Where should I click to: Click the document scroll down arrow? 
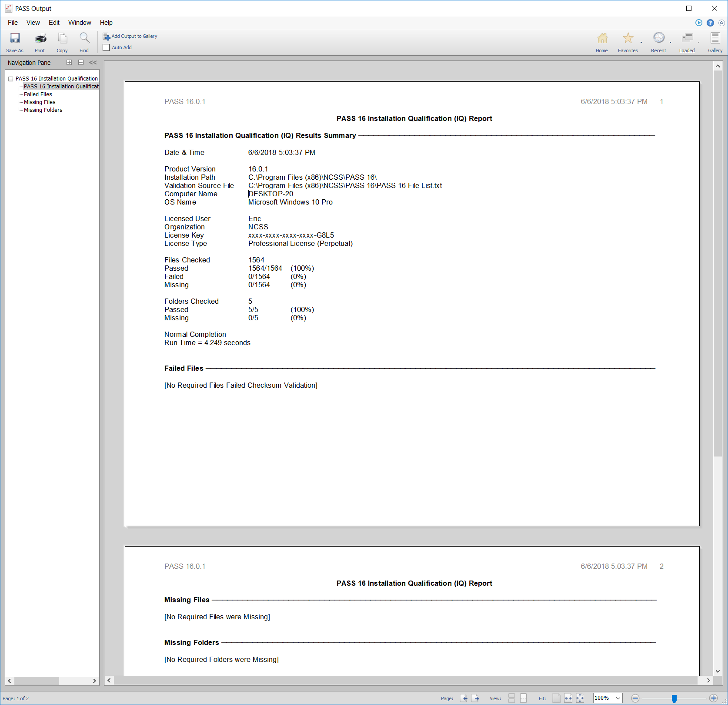point(718,671)
